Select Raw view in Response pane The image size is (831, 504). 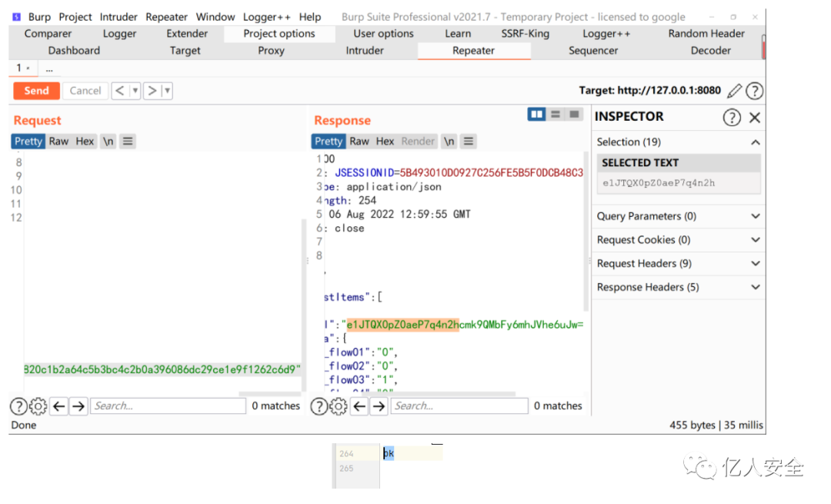[359, 142]
